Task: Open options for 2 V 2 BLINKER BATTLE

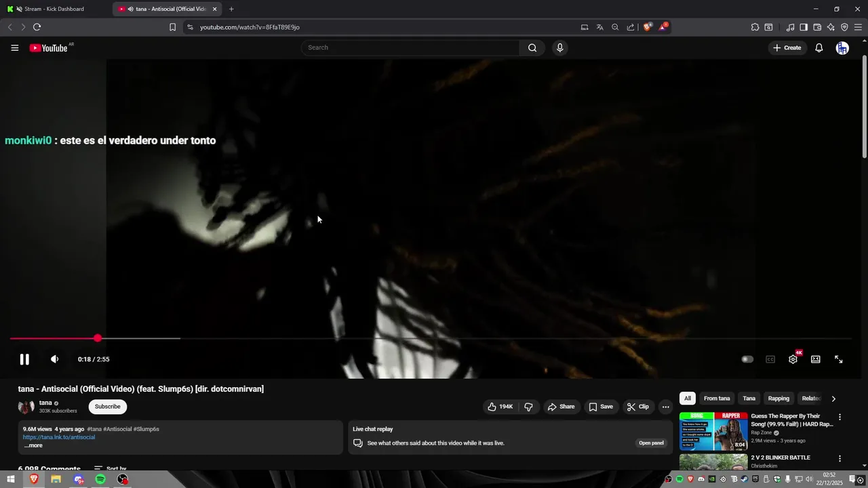Action: pos(840,459)
